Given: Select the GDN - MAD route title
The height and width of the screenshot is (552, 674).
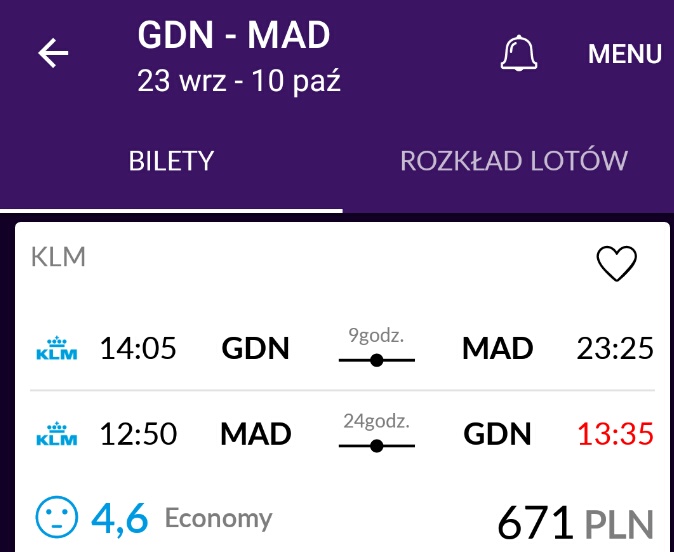Looking at the screenshot, I should pos(234,35).
